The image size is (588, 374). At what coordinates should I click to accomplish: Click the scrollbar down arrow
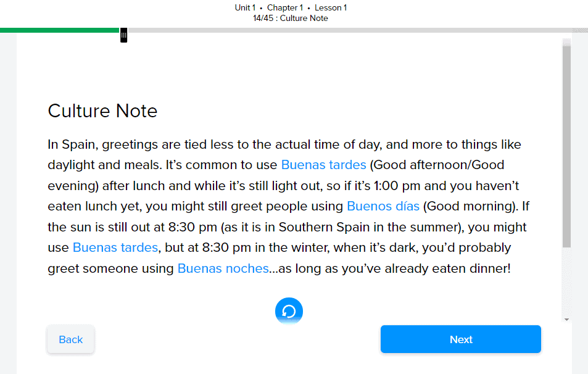(566, 320)
